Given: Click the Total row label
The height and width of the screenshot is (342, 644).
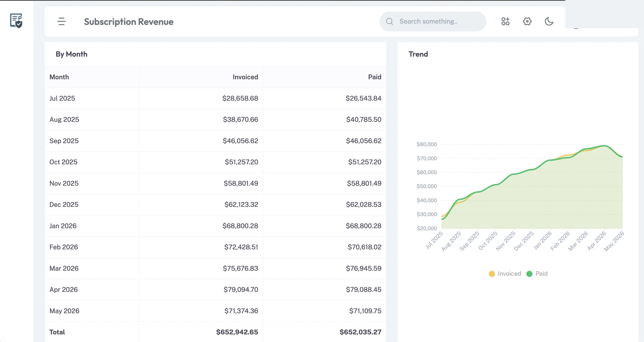Looking at the screenshot, I should (x=57, y=332).
